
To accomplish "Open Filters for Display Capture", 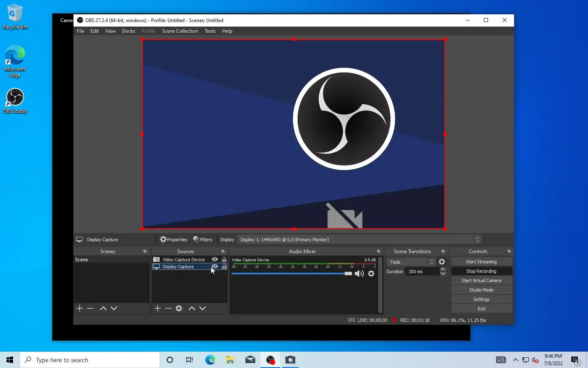I will [203, 240].
